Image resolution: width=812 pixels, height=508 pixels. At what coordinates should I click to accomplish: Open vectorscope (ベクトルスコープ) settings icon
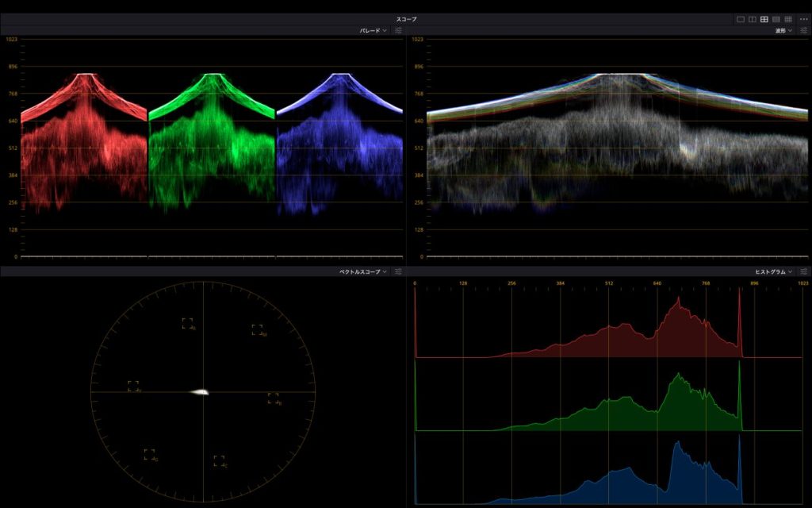398,272
